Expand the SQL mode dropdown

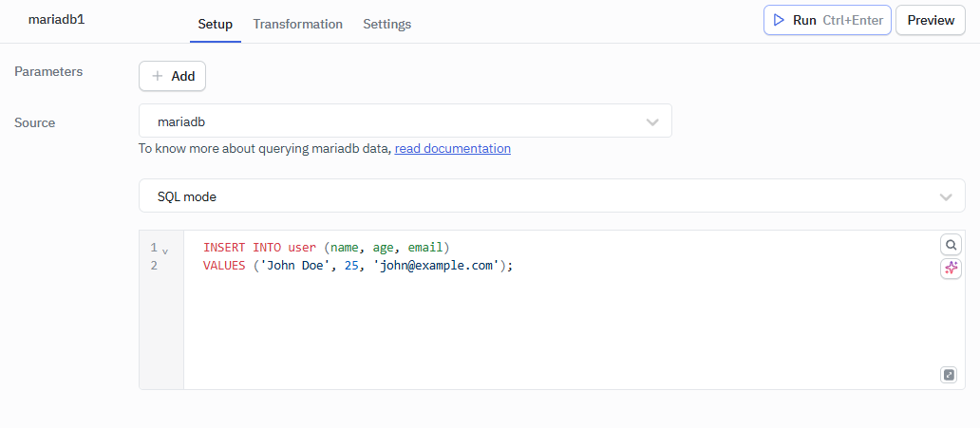tap(551, 196)
